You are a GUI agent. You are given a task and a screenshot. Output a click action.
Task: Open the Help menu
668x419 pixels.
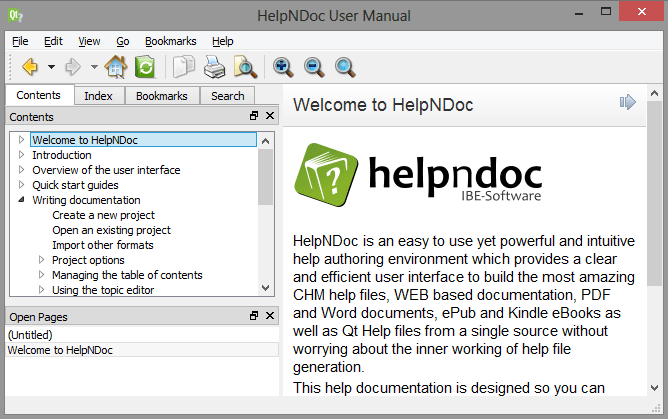[x=223, y=41]
